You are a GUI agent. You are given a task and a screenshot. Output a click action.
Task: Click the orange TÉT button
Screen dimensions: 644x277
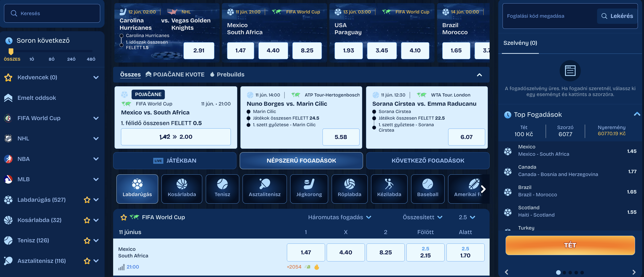tap(570, 245)
